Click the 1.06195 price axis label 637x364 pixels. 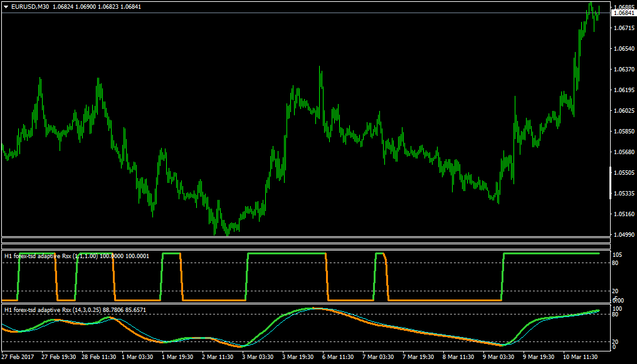624,90
